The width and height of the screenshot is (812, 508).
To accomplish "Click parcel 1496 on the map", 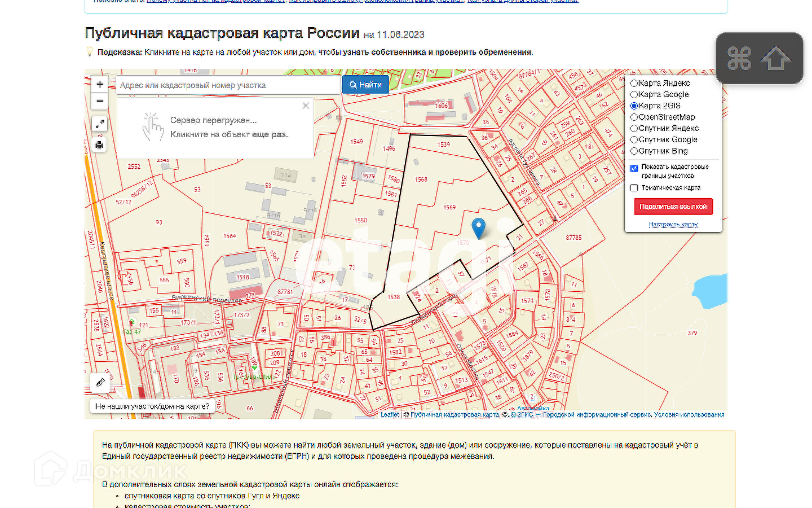I will click(x=389, y=148).
